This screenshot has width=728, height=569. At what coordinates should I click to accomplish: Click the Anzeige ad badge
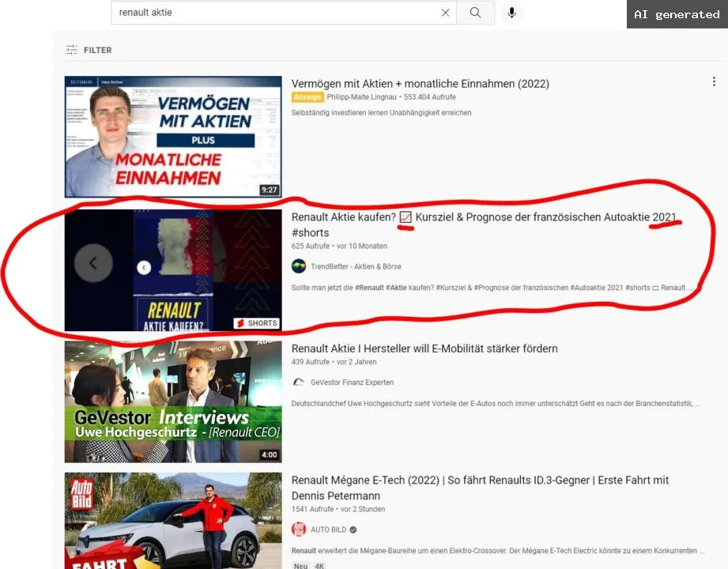click(307, 97)
